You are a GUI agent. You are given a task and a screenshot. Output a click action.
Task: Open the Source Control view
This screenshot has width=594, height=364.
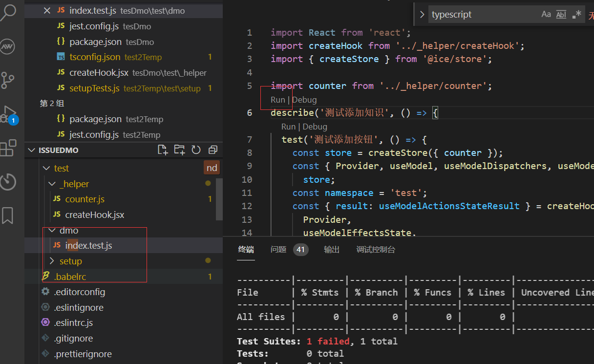click(8, 80)
